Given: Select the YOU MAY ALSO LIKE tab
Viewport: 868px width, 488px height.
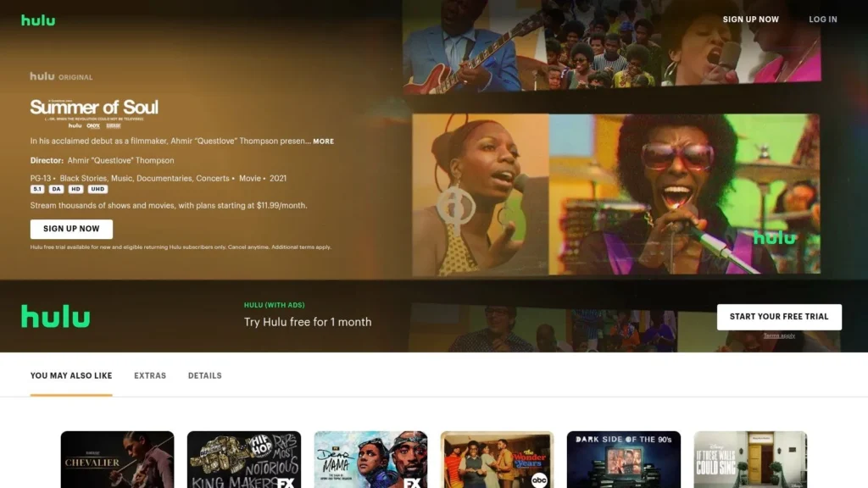Looking at the screenshot, I should click(x=71, y=375).
